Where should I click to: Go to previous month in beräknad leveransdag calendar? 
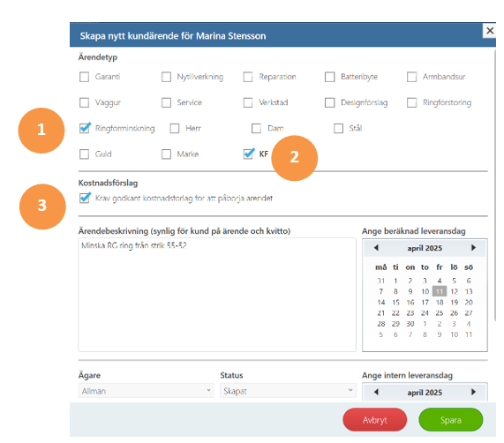pos(376,248)
